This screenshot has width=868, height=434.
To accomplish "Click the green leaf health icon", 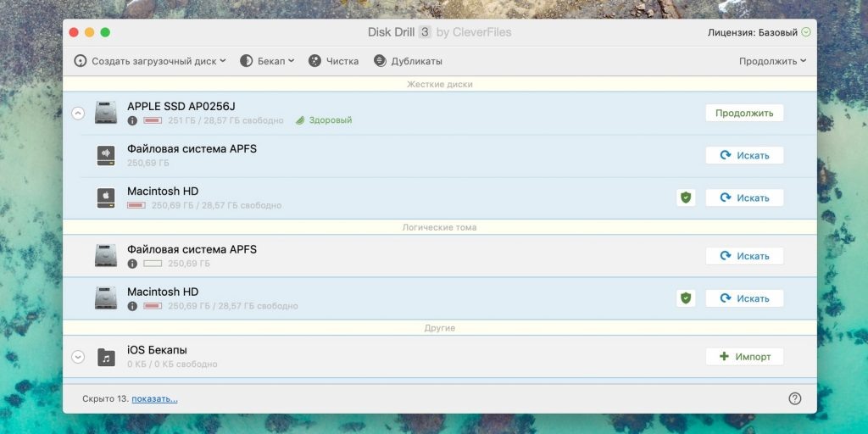I will pos(299,120).
